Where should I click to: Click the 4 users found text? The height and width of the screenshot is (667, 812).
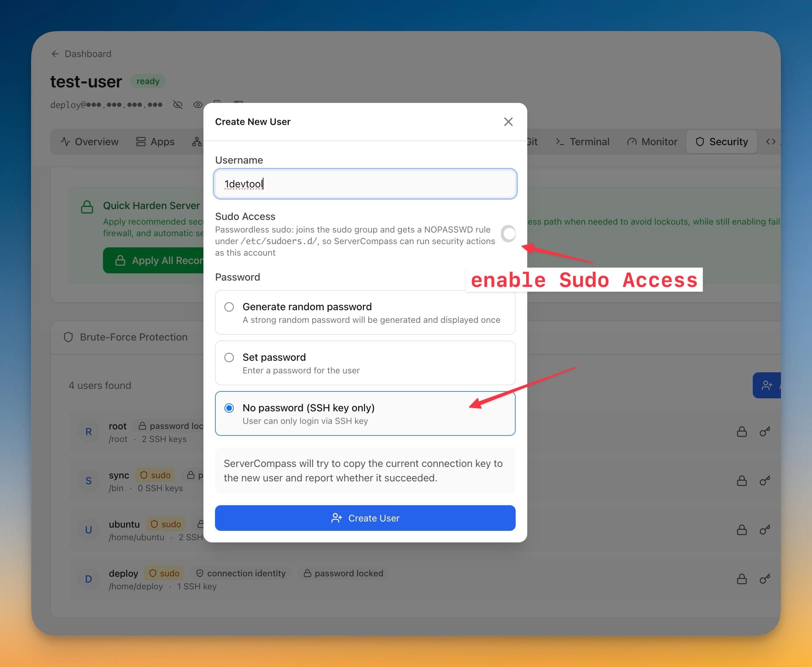100,385
